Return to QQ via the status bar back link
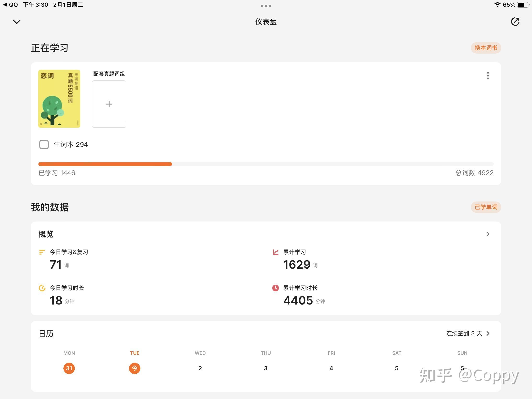 (11, 5)
